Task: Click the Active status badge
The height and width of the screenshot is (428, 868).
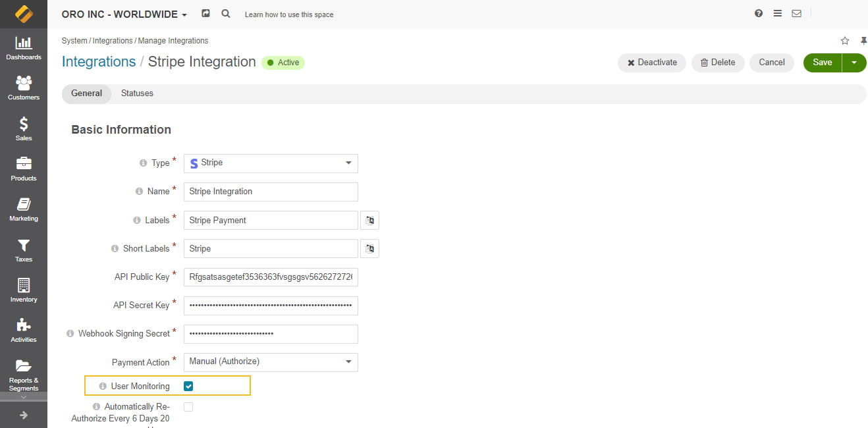Action: pyautogui.click(x=283, y=63)
